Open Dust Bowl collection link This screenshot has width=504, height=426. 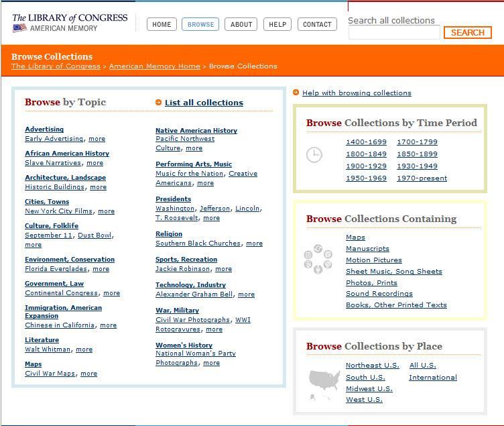pos(94,235)
